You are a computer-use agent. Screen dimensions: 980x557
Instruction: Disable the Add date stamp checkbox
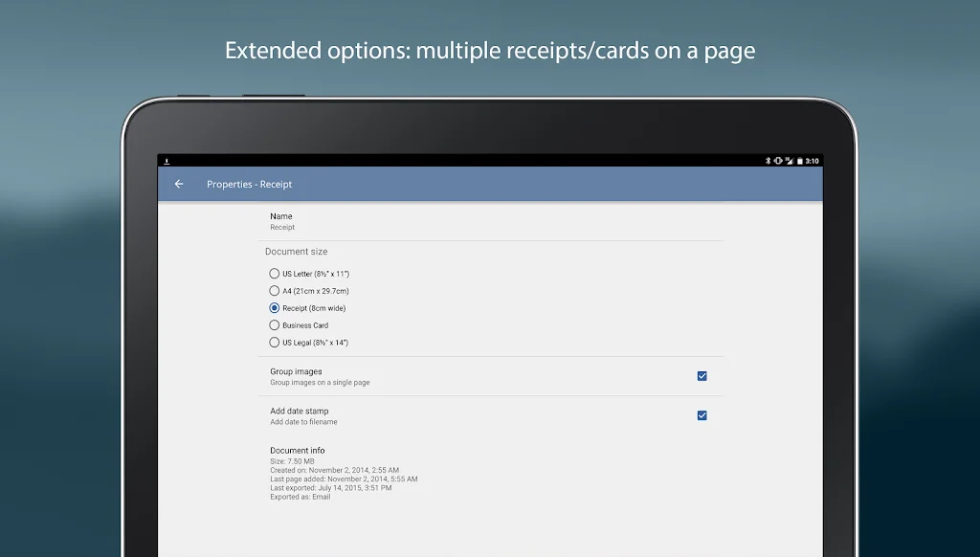702,415
